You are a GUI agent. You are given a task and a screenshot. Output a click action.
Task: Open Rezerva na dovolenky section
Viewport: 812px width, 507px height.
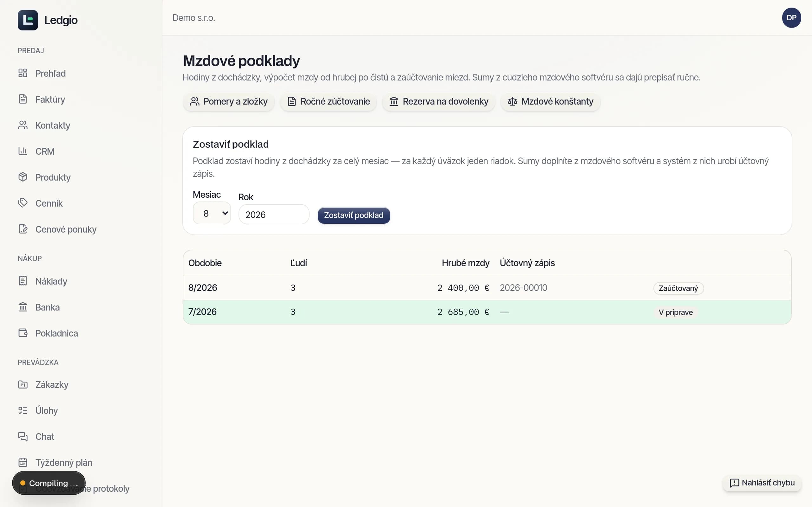click(x=439, y=102)
